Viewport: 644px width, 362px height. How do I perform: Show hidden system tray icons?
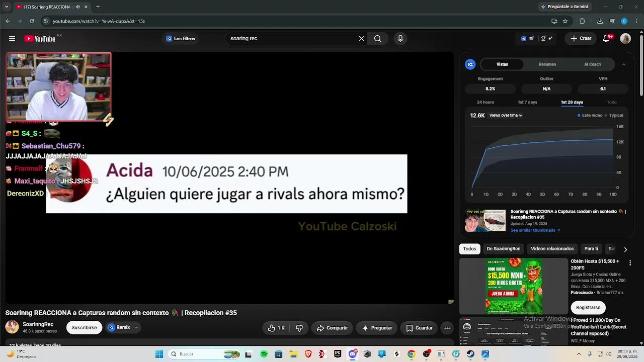click(580, 354)
